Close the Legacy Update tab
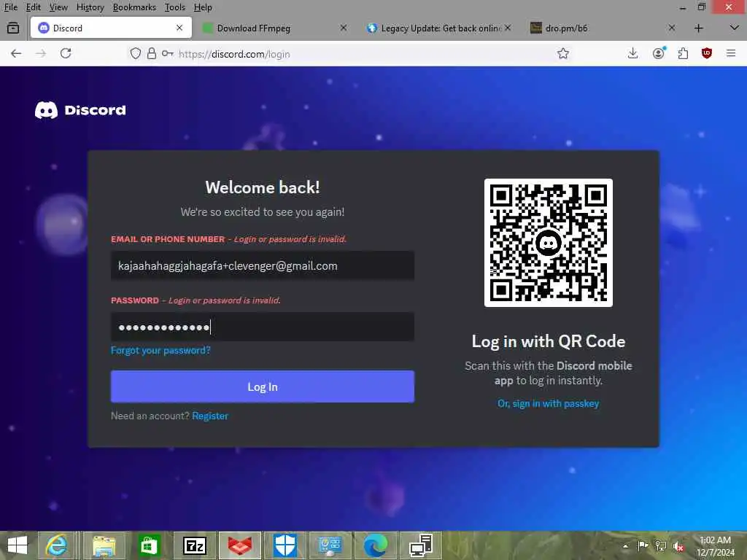 click(508, 28)
